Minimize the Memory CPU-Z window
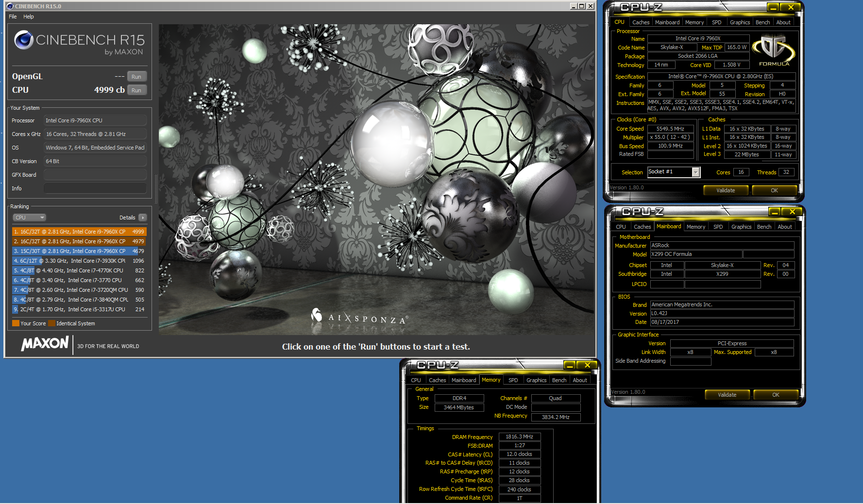The width and height of the screenshot is (863, 504). coord(570,365)
